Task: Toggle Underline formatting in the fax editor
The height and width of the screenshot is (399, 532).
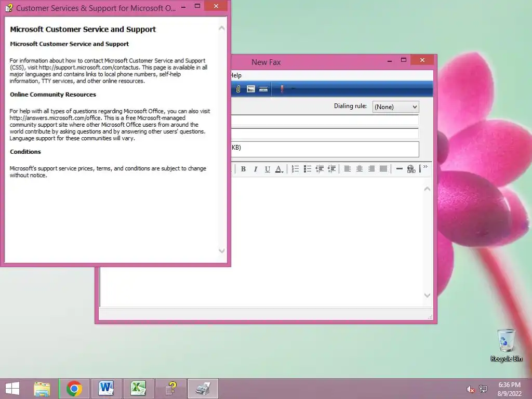Action: (x=268, y=169)
